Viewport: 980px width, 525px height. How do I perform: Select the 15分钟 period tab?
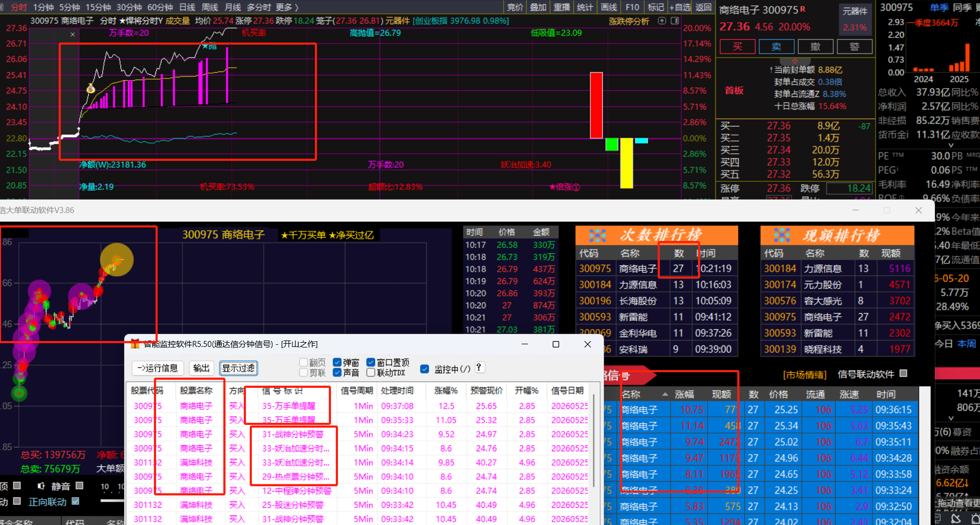98,7
